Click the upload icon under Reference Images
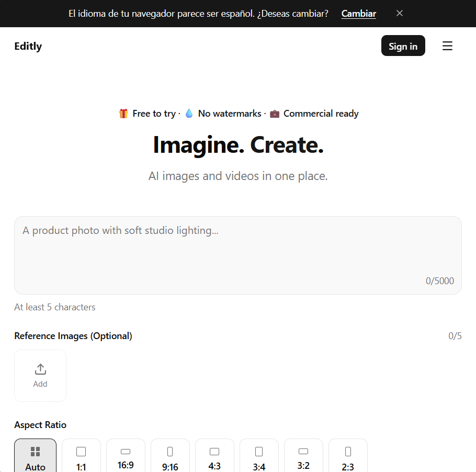 pos(40,369)
